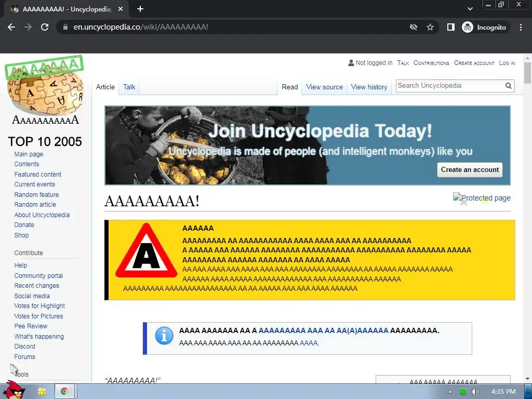
Task: Open the View history tab
Action: 369,87
